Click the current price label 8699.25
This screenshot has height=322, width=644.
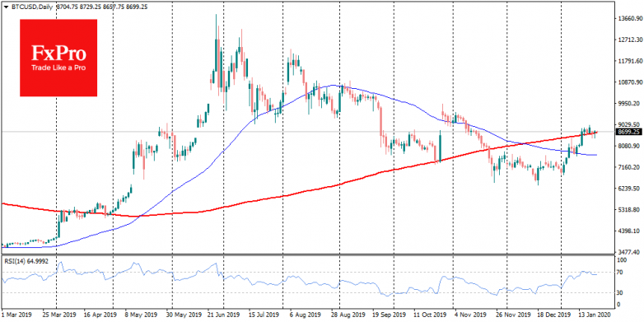pyautogui.click(x=628, y=132)
